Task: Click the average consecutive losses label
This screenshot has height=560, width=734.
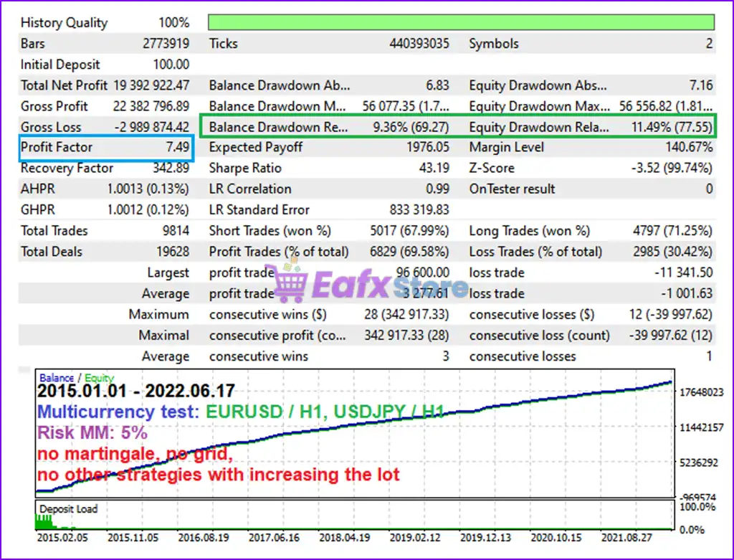Action: click(x=523, y=356)
